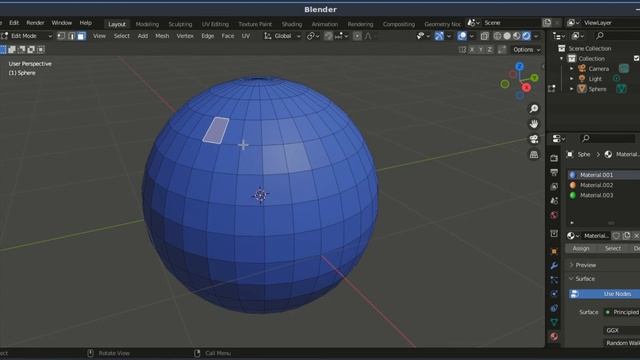Switch to Sculpting workspace tab
Viewport: 640px width, 360px height.
tap(180, 24)
